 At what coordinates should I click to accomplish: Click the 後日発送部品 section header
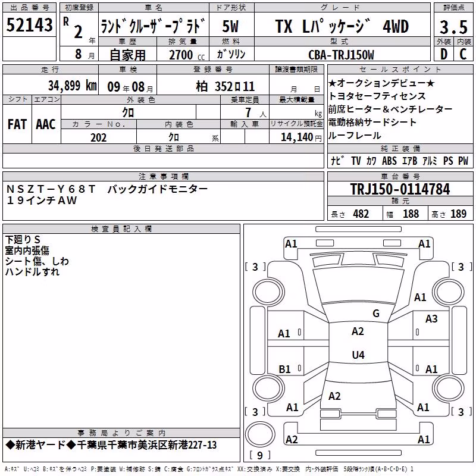click(x=163, y=148)
